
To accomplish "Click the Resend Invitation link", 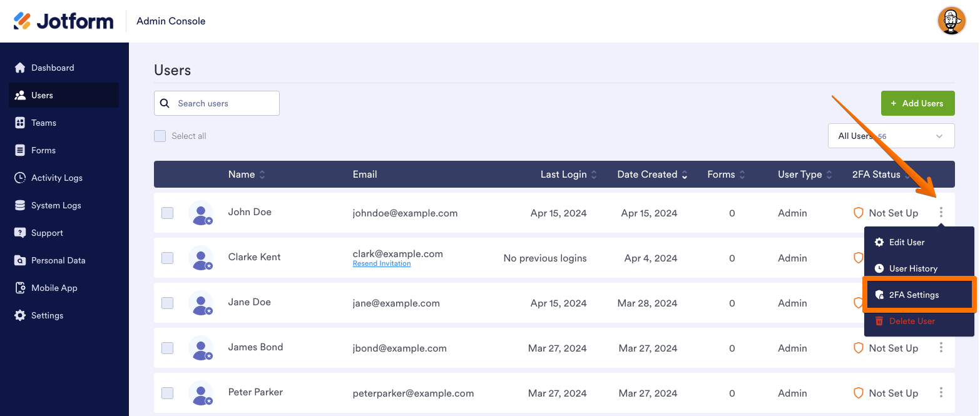I will [x=382, y=264].
